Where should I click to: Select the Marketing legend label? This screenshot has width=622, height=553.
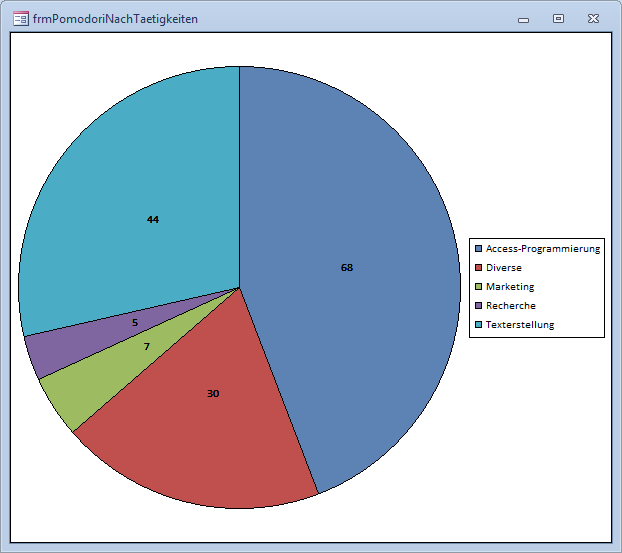[510, 287]
